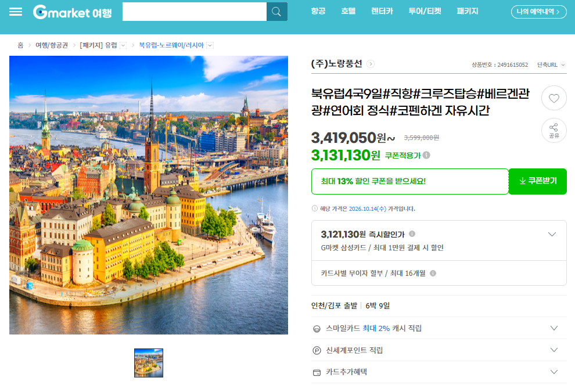Click the search input field

pos(195,12)
